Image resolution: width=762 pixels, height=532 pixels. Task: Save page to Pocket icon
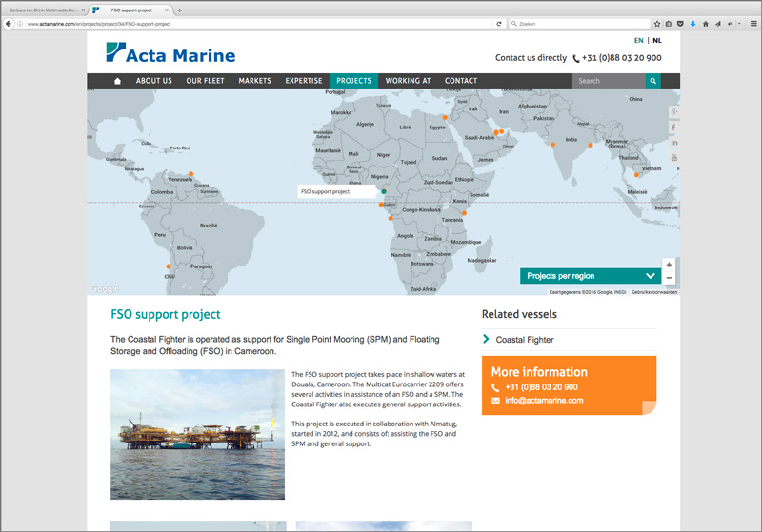(680, 23)
